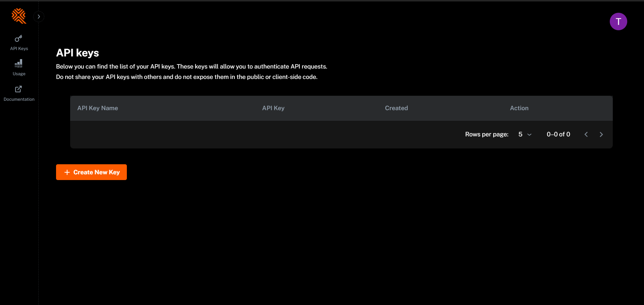Click the API Key column header
Viewport: 644px width, 305px height.
click(273, 108)
